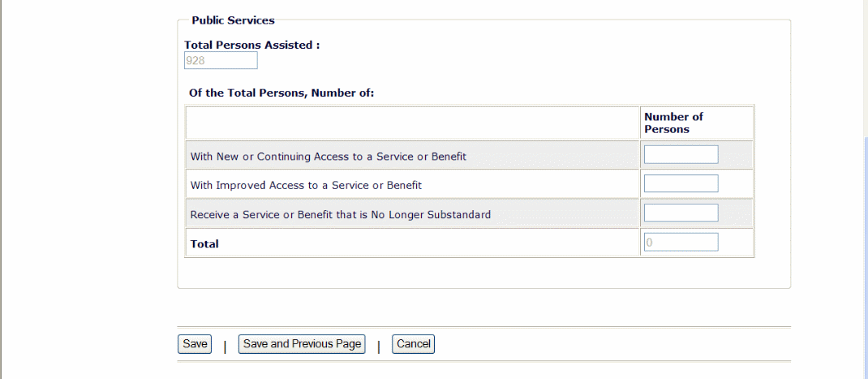Select the Improved Access number field
868x379 pixels.
681,183
